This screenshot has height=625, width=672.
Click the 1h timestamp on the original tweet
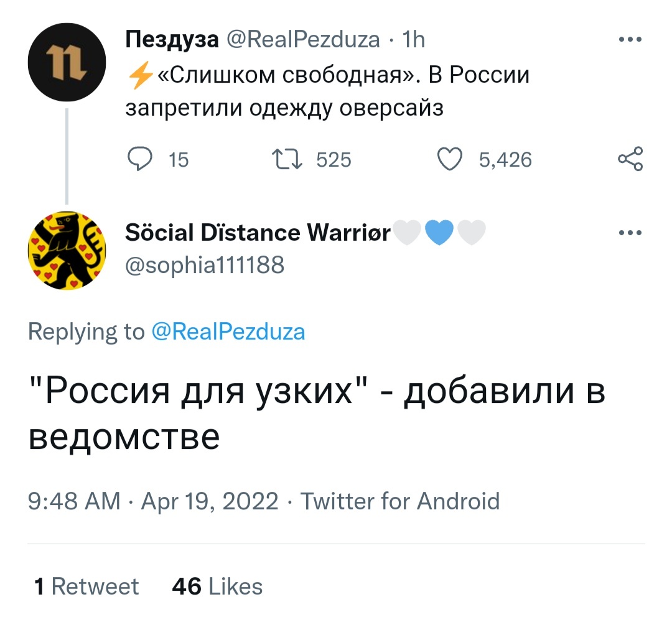click(414, 40)
